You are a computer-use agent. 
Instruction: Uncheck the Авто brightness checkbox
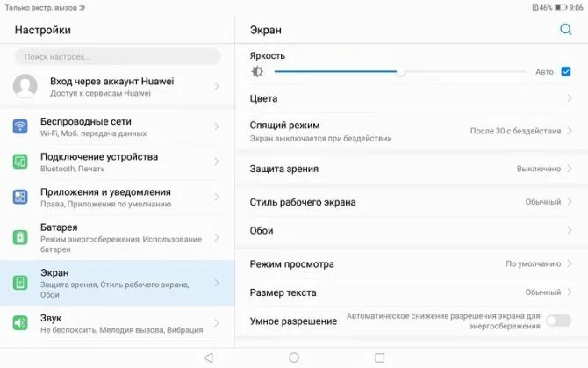(566, 71)
